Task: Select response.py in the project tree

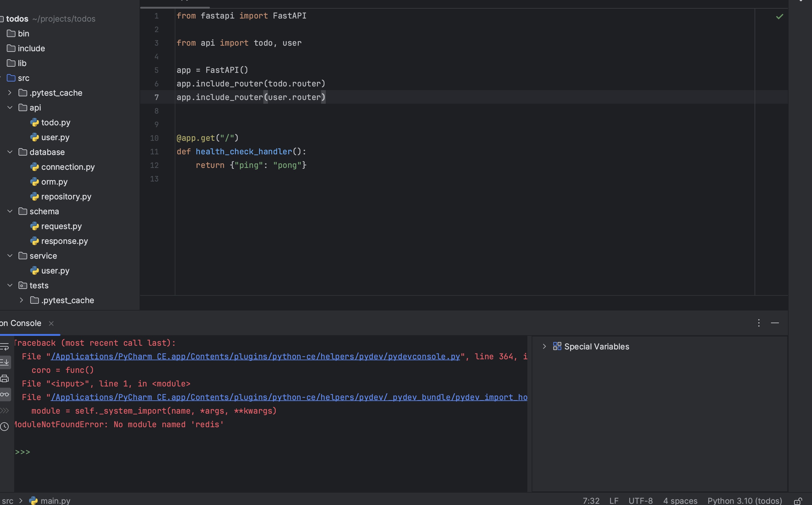Action: [65, 241]
